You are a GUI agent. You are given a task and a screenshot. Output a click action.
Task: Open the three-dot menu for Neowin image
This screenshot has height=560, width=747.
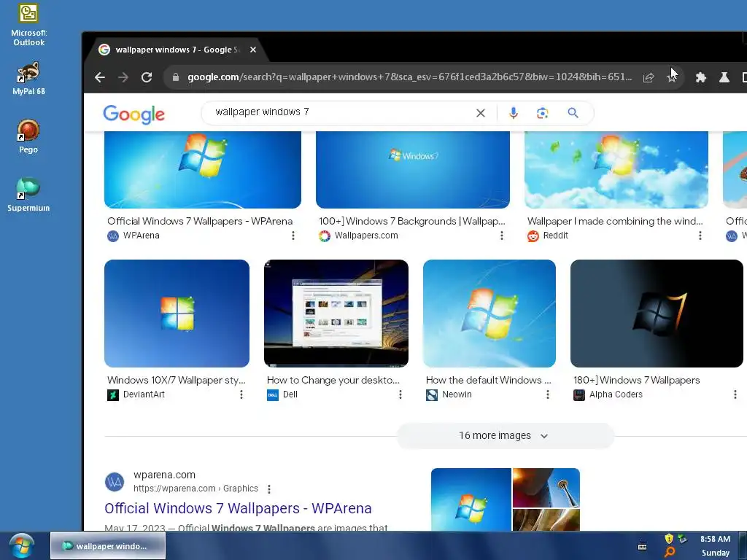[x=547, y=394]
